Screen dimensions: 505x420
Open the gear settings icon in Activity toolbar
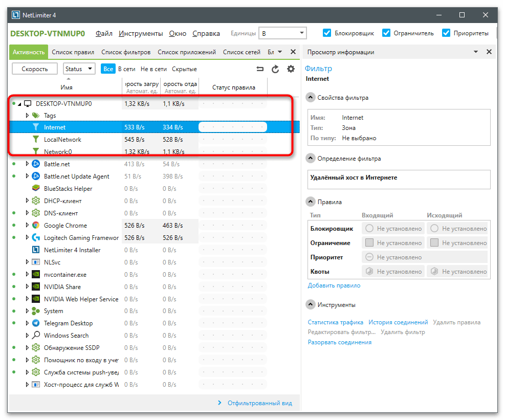[291, 69]
